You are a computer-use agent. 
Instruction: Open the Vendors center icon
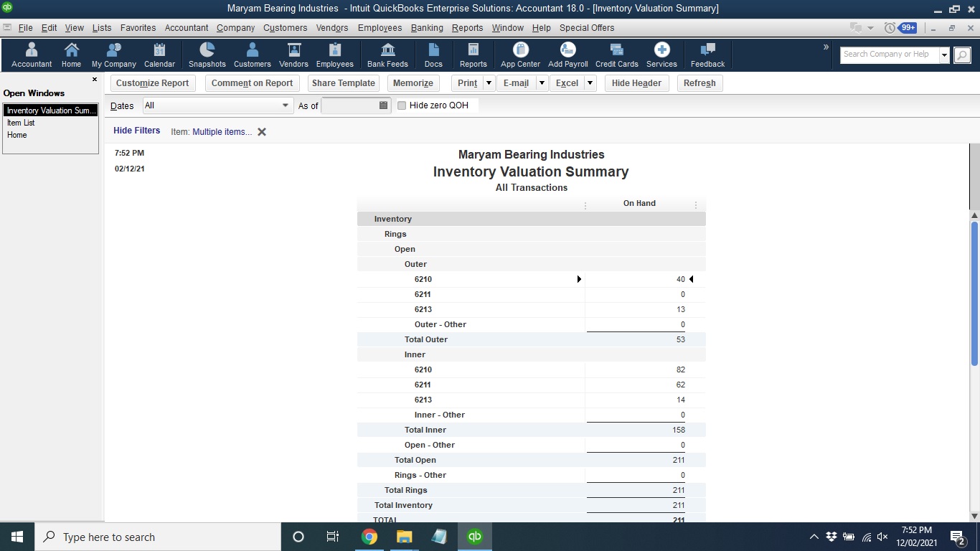pyautogui.click(x=293, y=54)
